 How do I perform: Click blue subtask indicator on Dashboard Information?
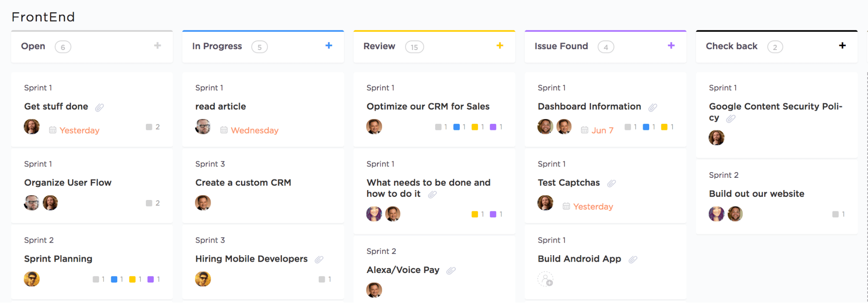coord(646,127)
